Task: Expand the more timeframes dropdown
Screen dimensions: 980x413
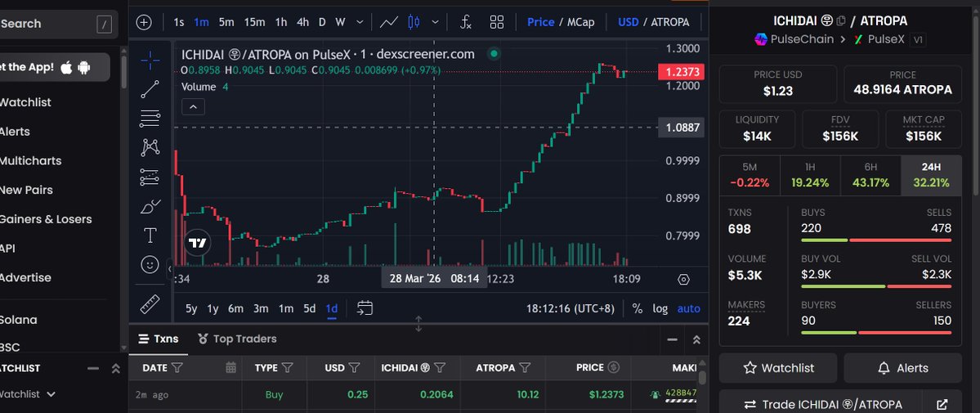Action: click(360, 22)
